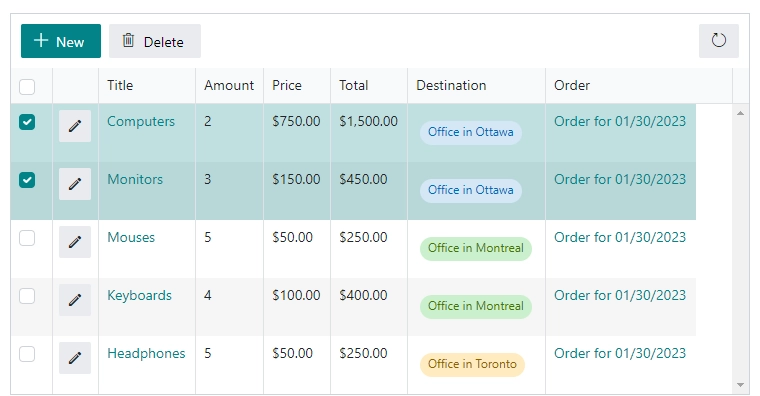This screenshot has height=396, width=760.
Task: Sort by the Title column header
Action: (x=120, y=85)
